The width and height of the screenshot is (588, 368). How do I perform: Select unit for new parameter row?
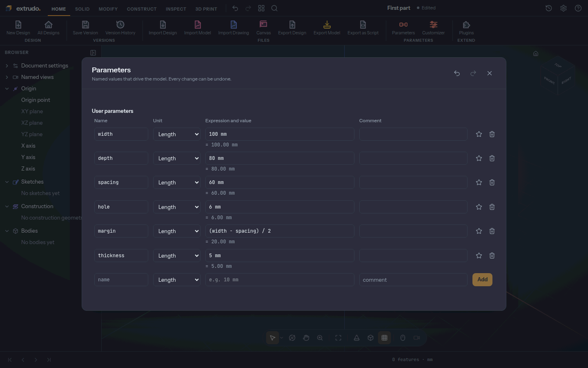pos(177,280)
